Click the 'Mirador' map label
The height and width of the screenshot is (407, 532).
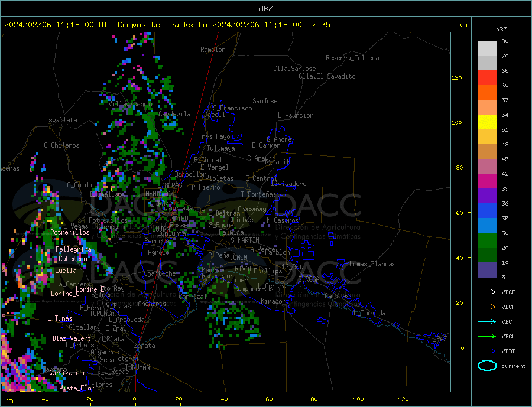click(x=273, y=301)
